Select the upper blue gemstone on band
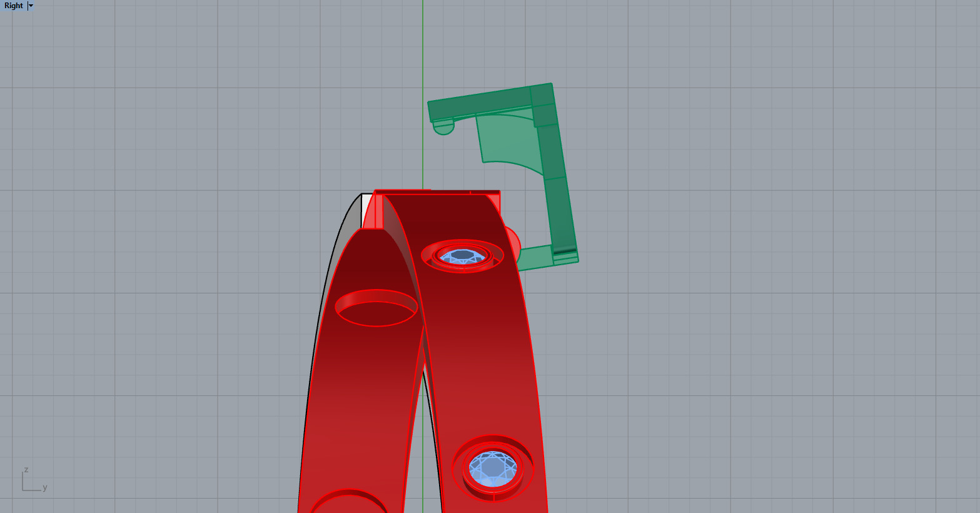 [x=463, y=256]
